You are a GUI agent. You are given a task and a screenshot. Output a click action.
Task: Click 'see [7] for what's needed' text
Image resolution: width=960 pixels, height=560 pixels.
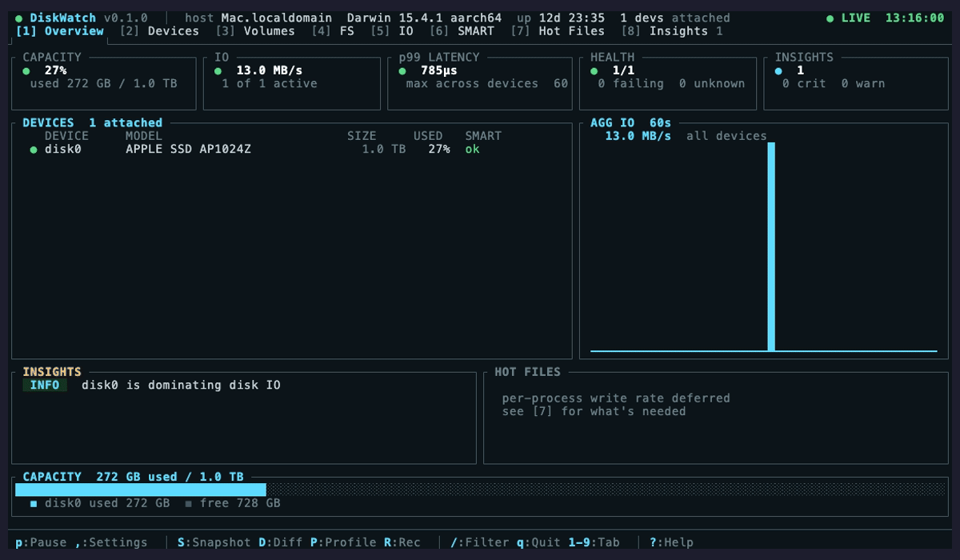pyautogui.click(x=594, y=412)
